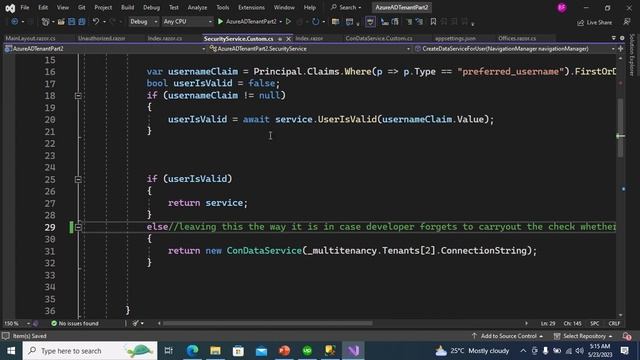Click the No issues found indicator

click(x=75, y=323)
